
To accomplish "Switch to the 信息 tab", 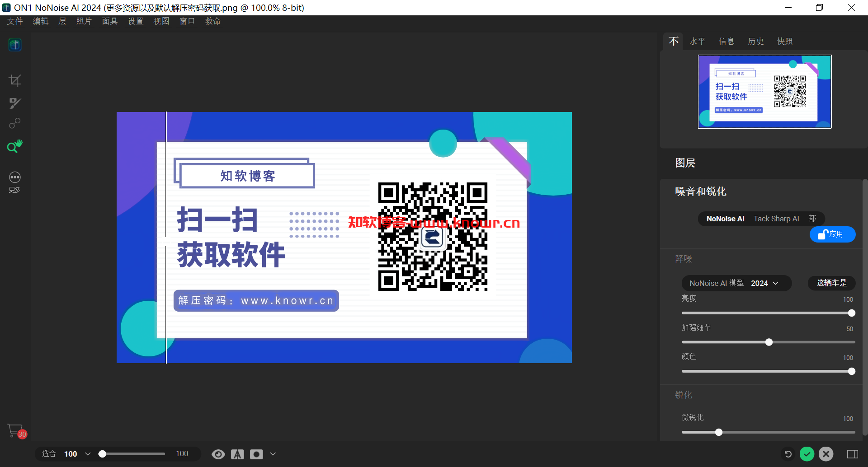I will (x=726, y=41).
